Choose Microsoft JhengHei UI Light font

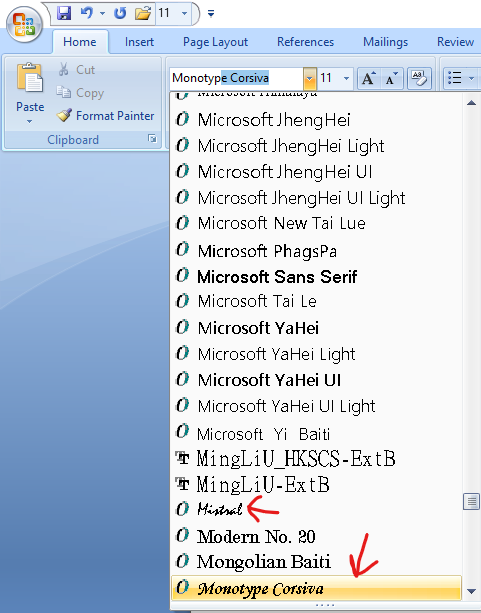(x=316, y=197)
